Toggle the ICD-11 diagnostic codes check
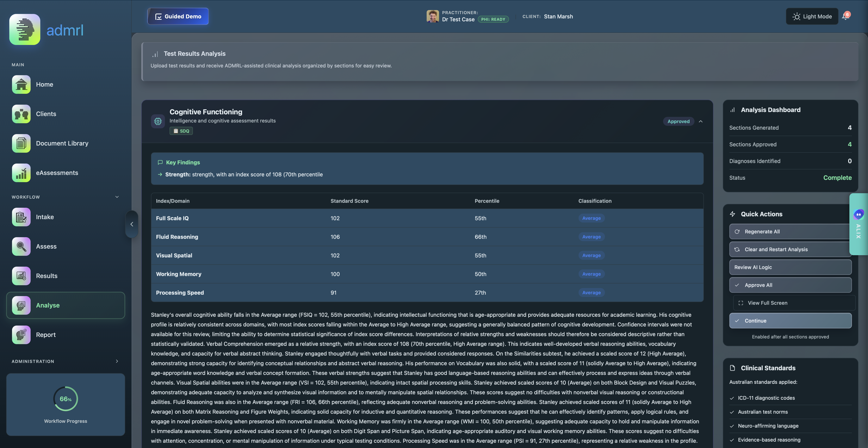Viewport: 868px width, 448px height. point(732,398)
